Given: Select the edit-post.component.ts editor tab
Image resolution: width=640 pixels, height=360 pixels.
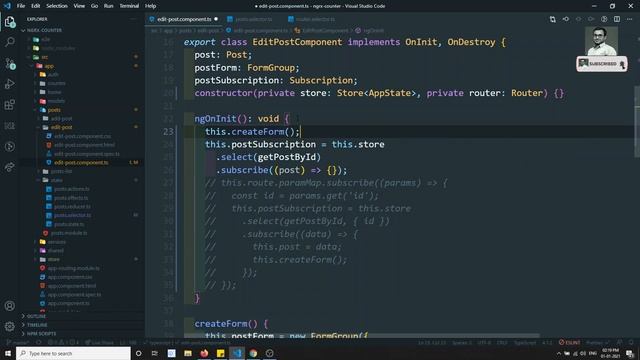Looking at the screenshot, I should point(184,19).
